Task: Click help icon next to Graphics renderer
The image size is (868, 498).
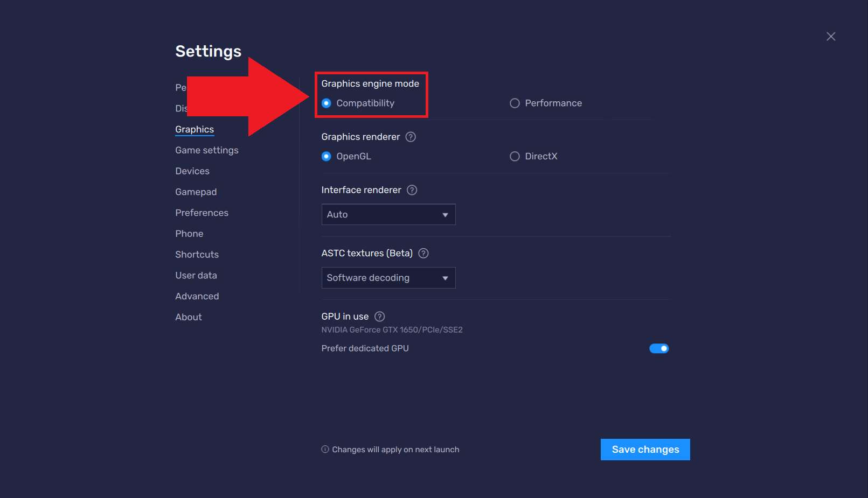Action: tap(411, 137)
